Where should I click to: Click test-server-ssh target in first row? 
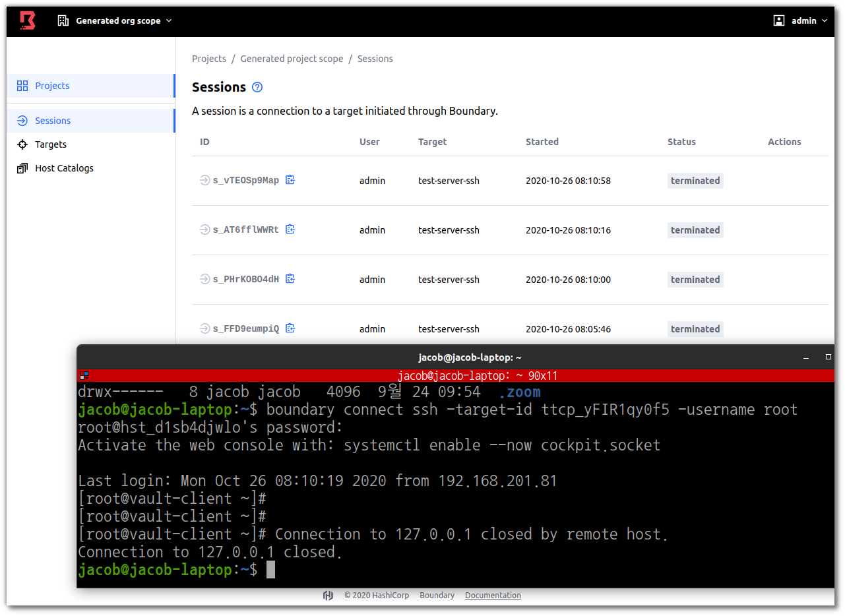[x=449, y=181]
